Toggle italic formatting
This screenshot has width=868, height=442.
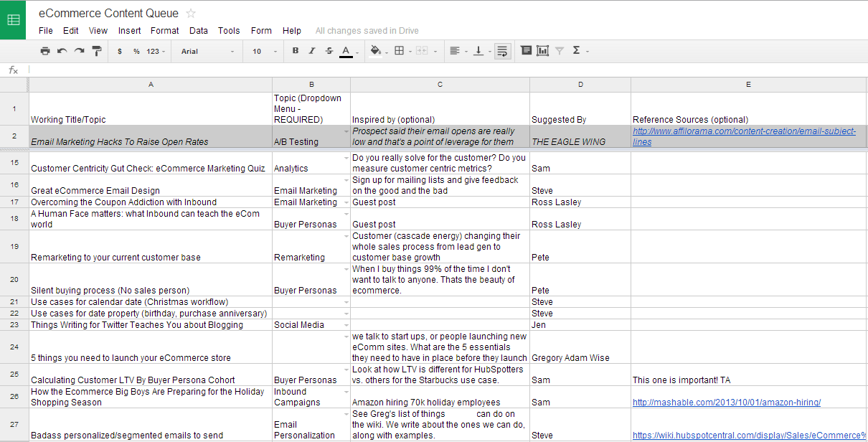click(312, 51)
